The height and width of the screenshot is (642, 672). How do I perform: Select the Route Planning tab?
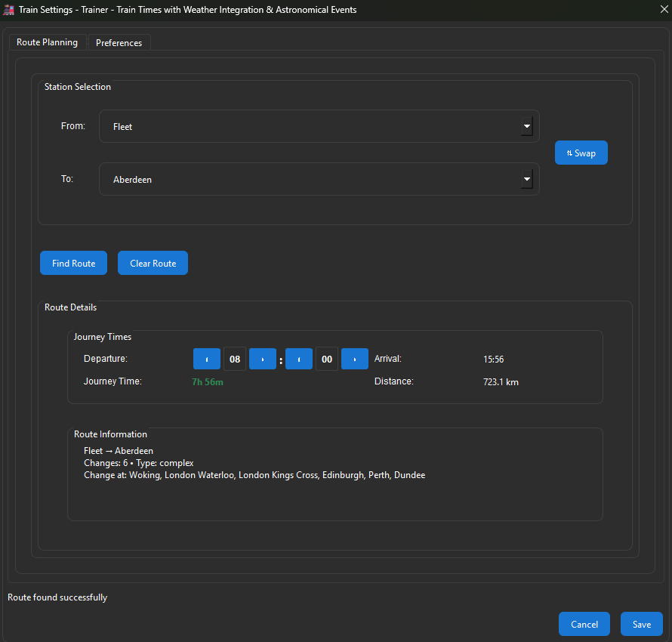(x=48, y=42)
